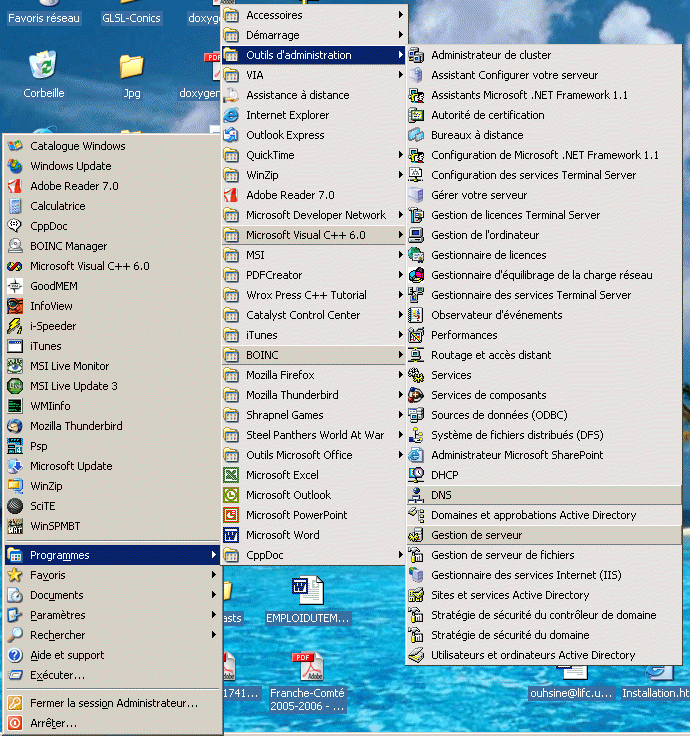Expand the Favoris submenu arrow
This screenshot has width=690, height=736.
(x=213, y=575)
